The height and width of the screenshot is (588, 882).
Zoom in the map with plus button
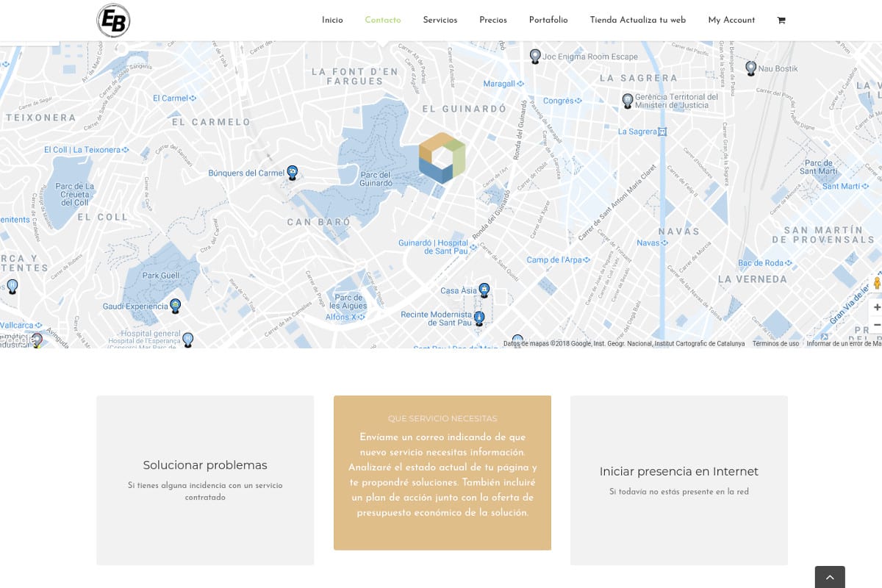877,306
